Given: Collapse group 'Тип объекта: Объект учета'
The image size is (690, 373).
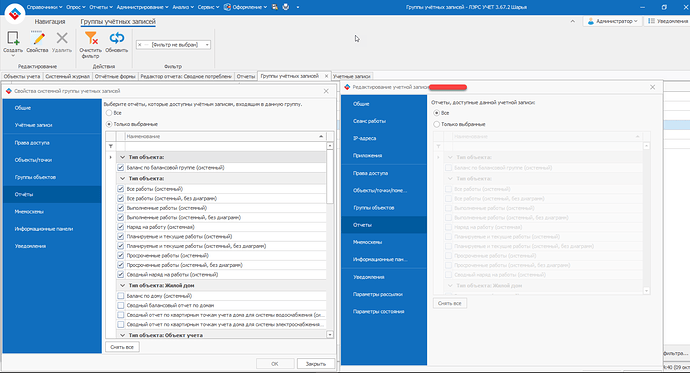Looking at the screenshot, I should pos(122,335).
